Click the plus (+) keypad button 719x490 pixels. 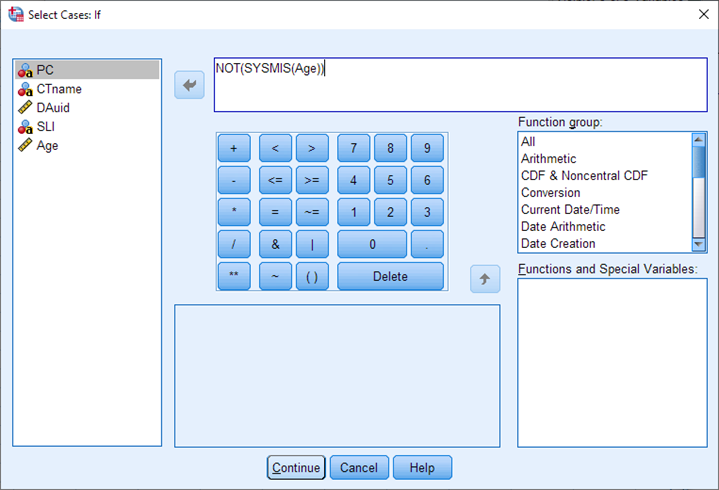(234, 148)
